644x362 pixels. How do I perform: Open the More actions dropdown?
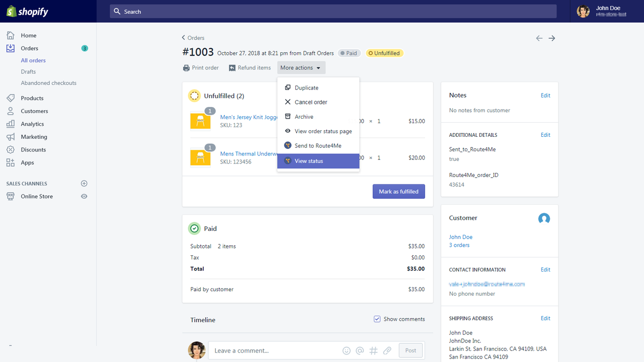click(301, 67)
